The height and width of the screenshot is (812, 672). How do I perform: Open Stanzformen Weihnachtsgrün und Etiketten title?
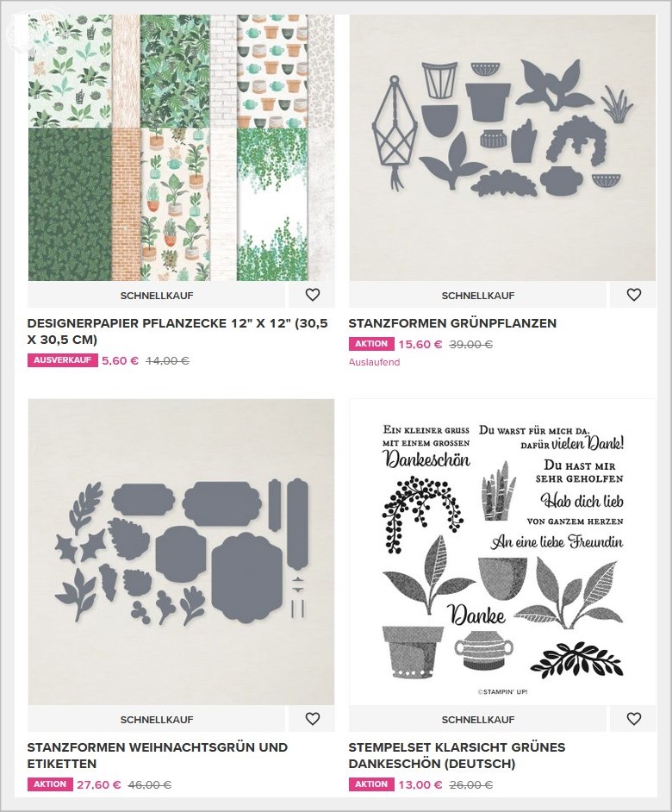click(x=157, y=756)
